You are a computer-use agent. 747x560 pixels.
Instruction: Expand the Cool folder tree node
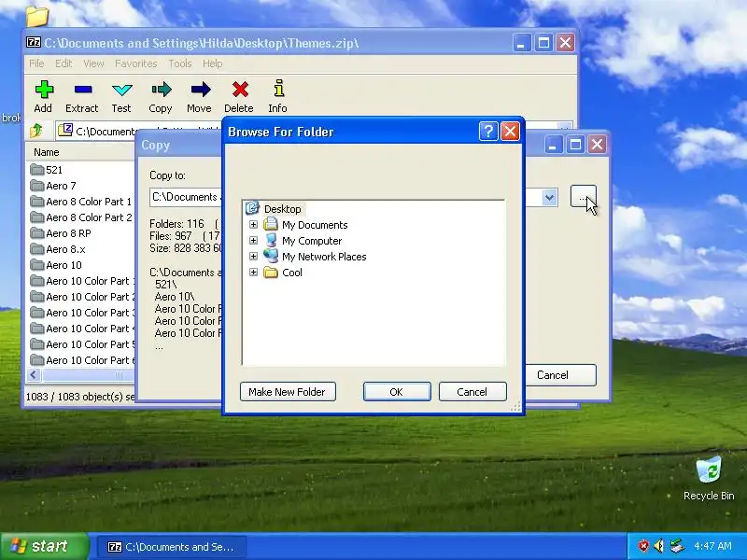(x=253, y=273)
